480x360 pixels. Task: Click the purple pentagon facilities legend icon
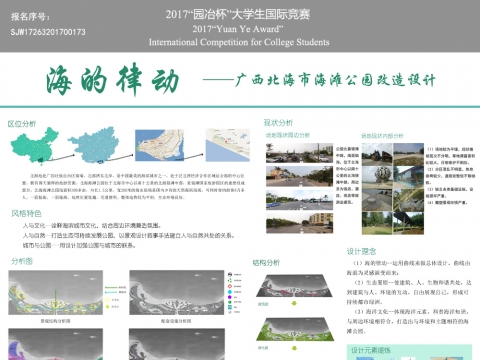(230, 297)
